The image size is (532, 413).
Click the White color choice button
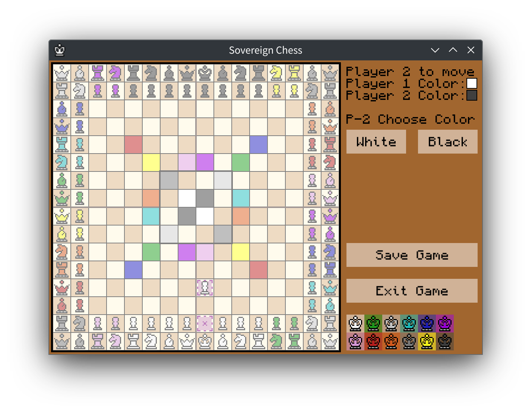[x=376, y=142]
